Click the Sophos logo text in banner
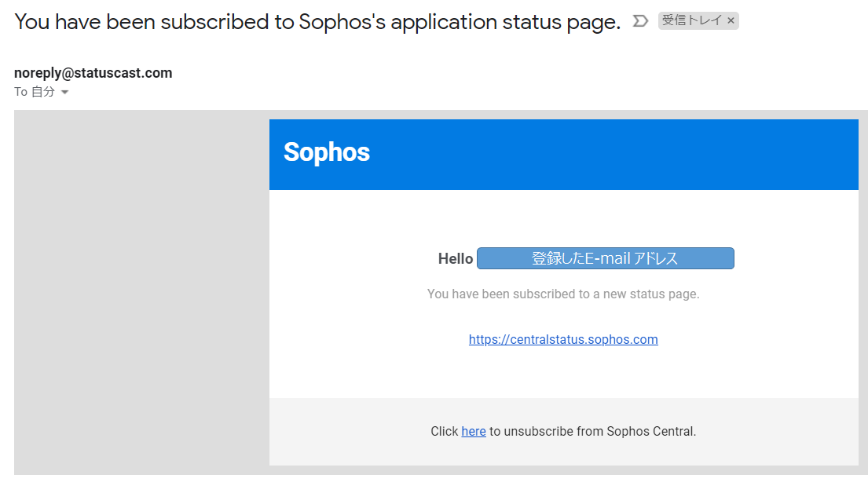The height and width of the screenshot is (482, 868). click(326, 152)
